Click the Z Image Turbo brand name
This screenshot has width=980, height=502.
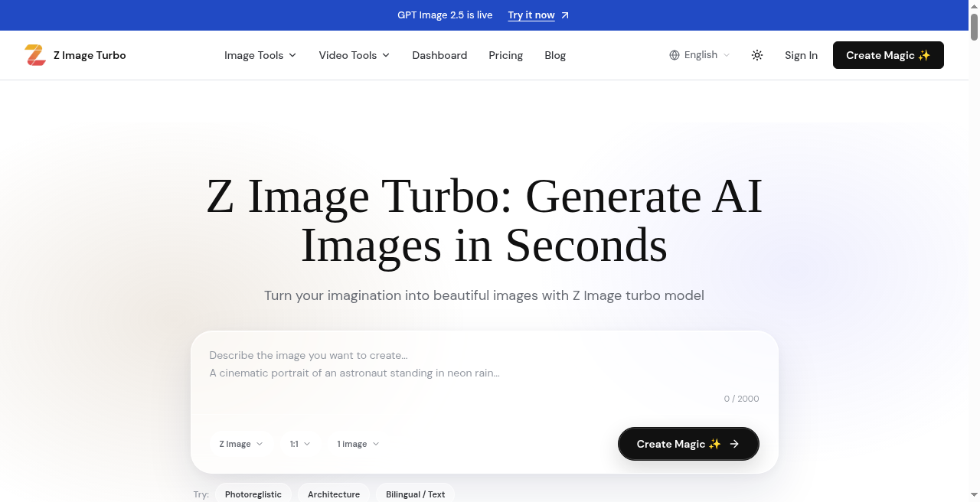pyautogui.click(x=90, y=55)
